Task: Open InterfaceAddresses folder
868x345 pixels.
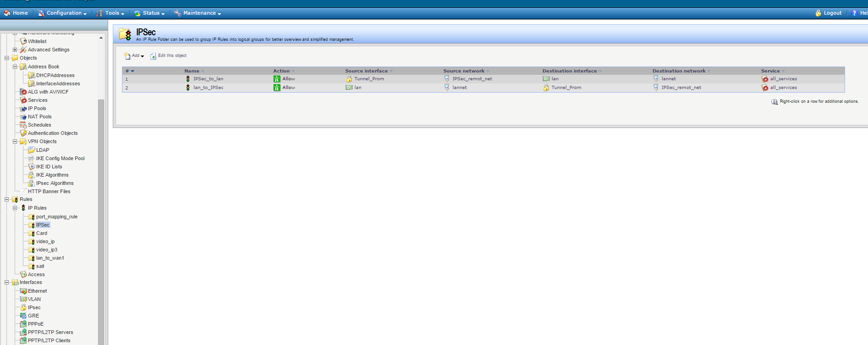Action: tap(58, 83)
